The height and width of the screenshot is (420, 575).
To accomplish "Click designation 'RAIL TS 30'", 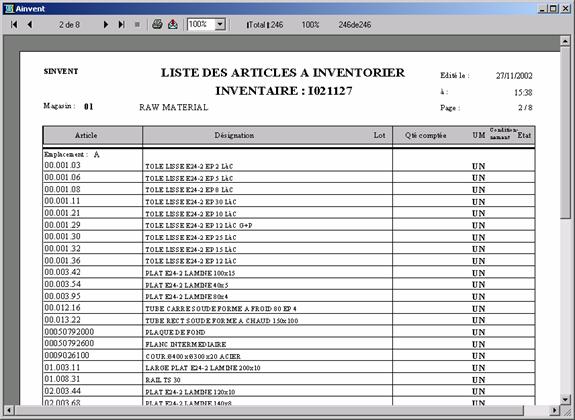I will pyautogui.click(x=163, y=380).
